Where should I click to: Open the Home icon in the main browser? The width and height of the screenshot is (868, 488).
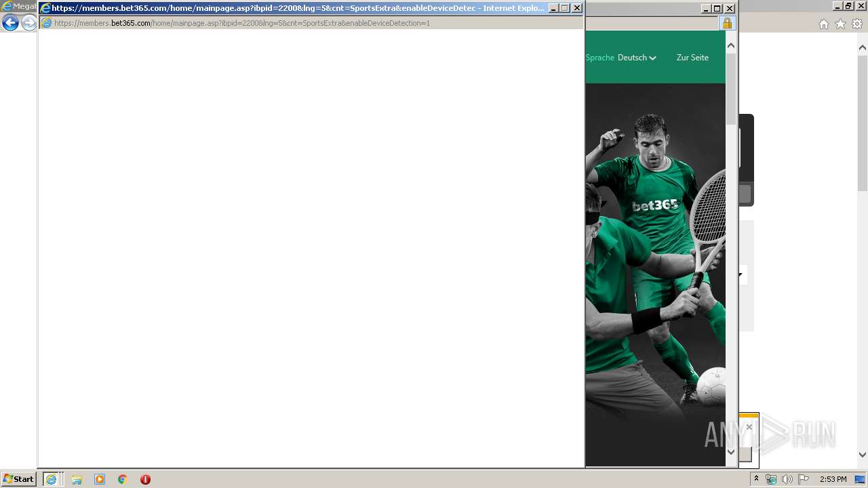point(823,24)
